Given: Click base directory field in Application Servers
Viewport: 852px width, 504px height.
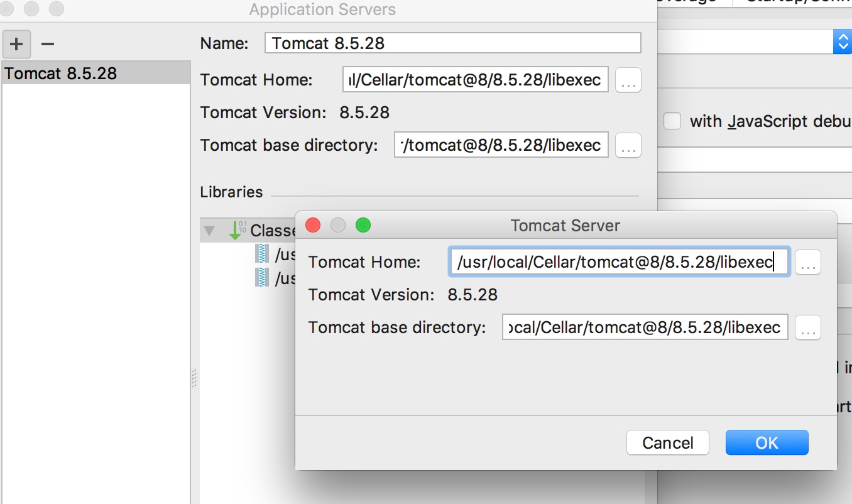Looking at the screenshot, I should pyautogui.click(x=501, y=145).
